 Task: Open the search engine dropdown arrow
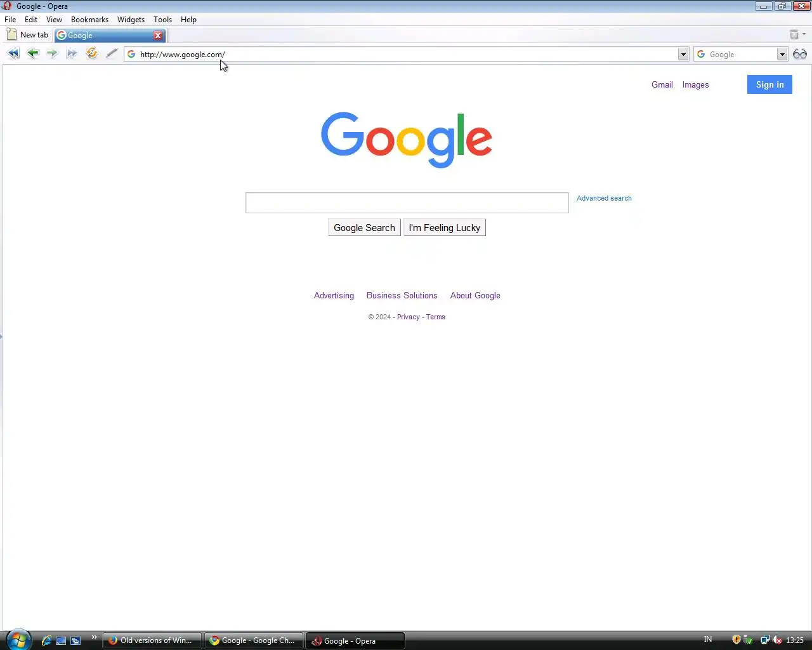point(782,54)
